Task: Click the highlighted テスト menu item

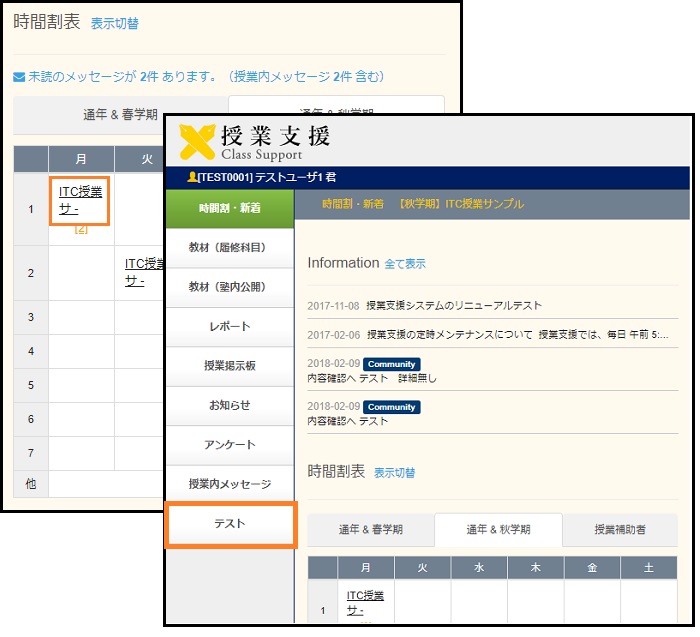Action: coord(230,524)
